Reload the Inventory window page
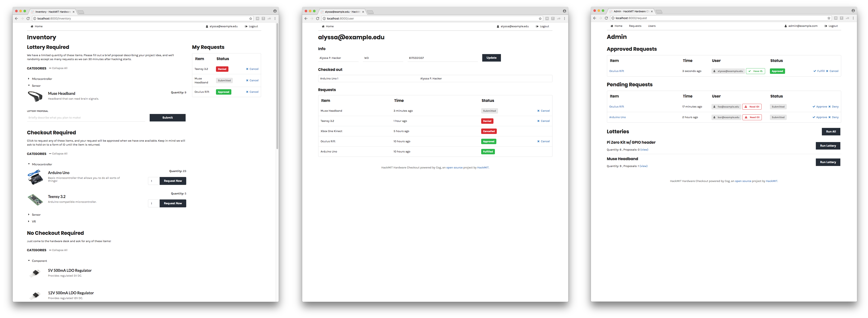868x318 pixels. [28, 19]
